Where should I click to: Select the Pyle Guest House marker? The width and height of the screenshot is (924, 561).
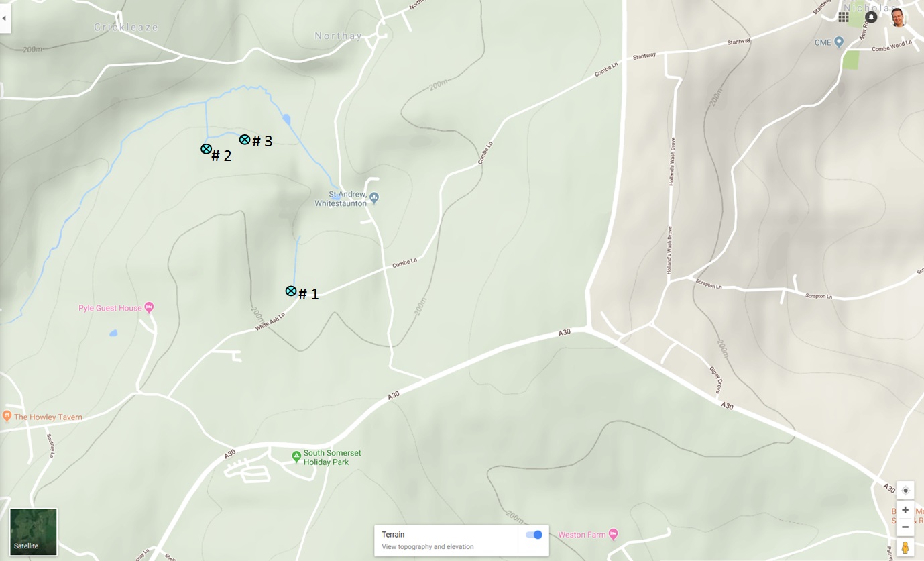[149, 308]
